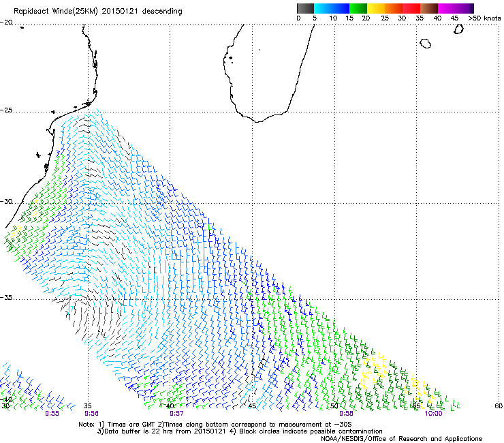Click the 50 longitude axis label
Screen dimensions: 504x443
[334, 406]
